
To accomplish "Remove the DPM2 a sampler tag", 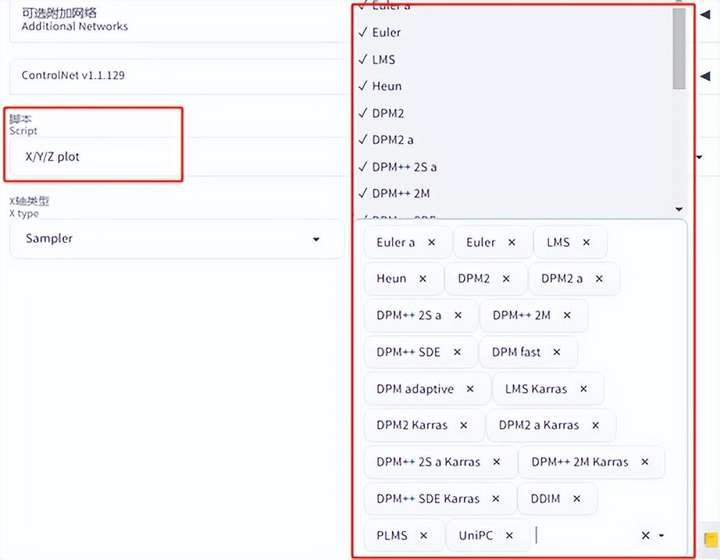I will (x=599, y=279).
